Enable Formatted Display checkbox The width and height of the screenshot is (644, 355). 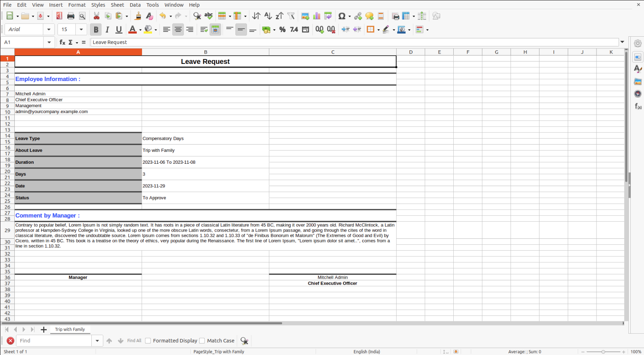coord(148,341)
